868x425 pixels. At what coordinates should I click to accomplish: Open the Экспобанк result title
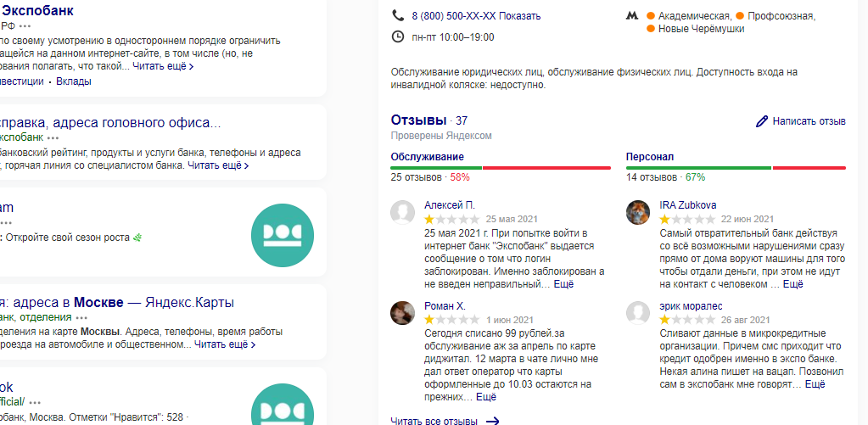point(37,10)
